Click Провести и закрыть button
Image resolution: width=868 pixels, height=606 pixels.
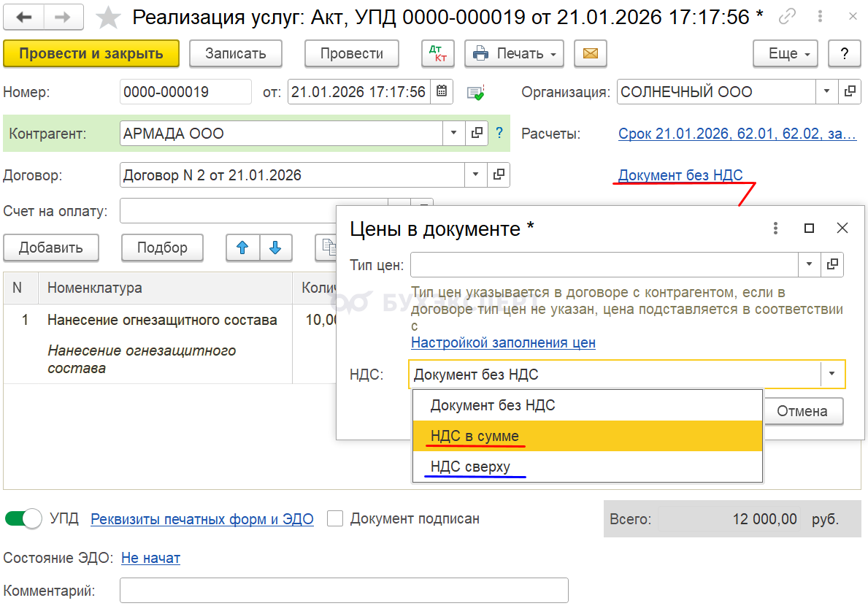pos(91,54)
